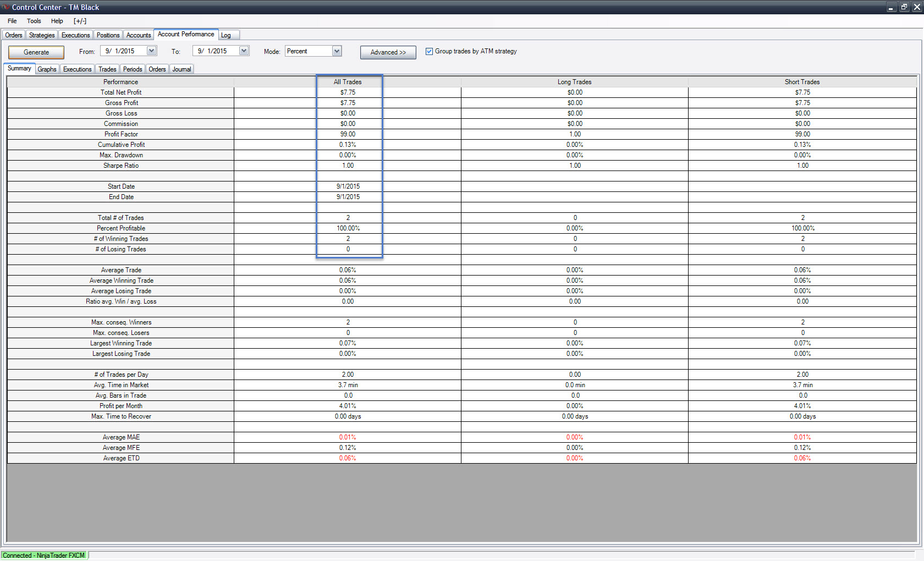Select the Profit per Month label
This screenshot has width=924, height=561.
pos(121,406)
